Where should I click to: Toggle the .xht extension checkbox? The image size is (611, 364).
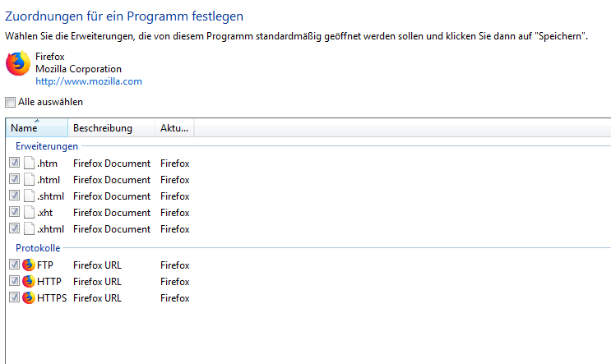[x=15, y=212]
